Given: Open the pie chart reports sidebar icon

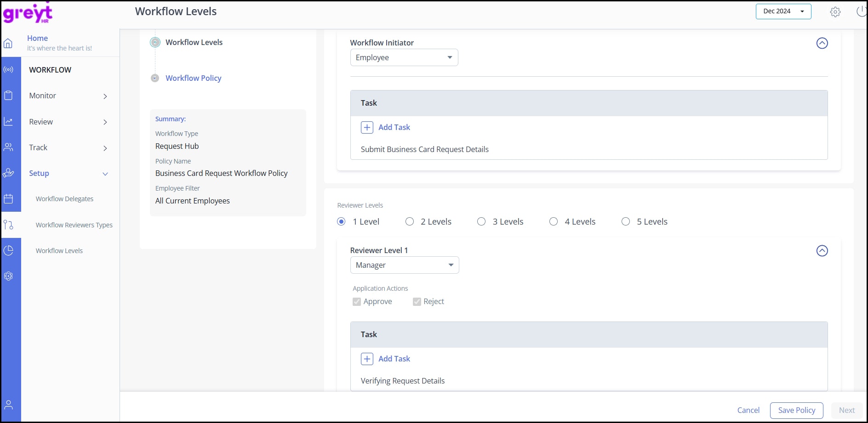Looking at the screenshot, I should [8, 250].
